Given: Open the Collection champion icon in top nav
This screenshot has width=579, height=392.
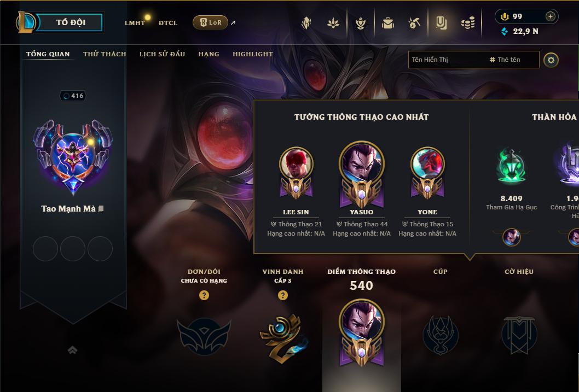Looking at the screenshot, I should tap(306, 23).
